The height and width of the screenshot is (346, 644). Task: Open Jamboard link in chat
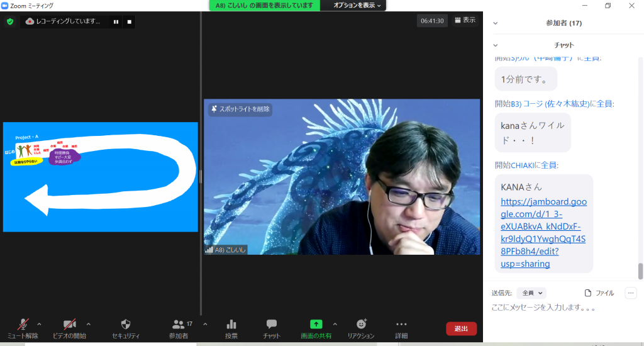pyautogui.click(x=543, y=233)
